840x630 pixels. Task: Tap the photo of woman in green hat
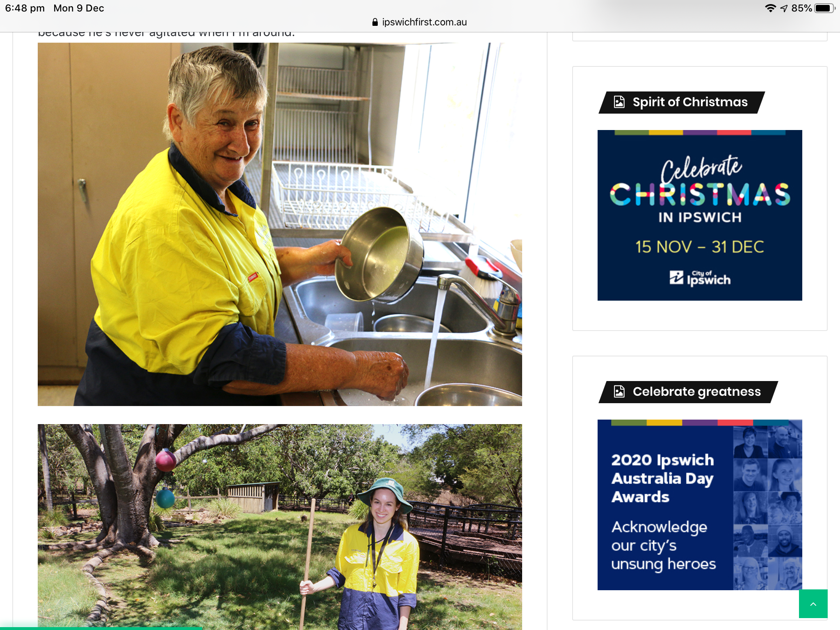coord(280,527)
